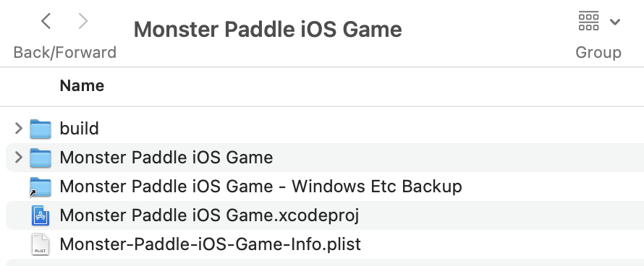Screen dimensions: 644x266
Task: Select the Monster Paddle iOS Game folder row
Action: coord(325,158)
